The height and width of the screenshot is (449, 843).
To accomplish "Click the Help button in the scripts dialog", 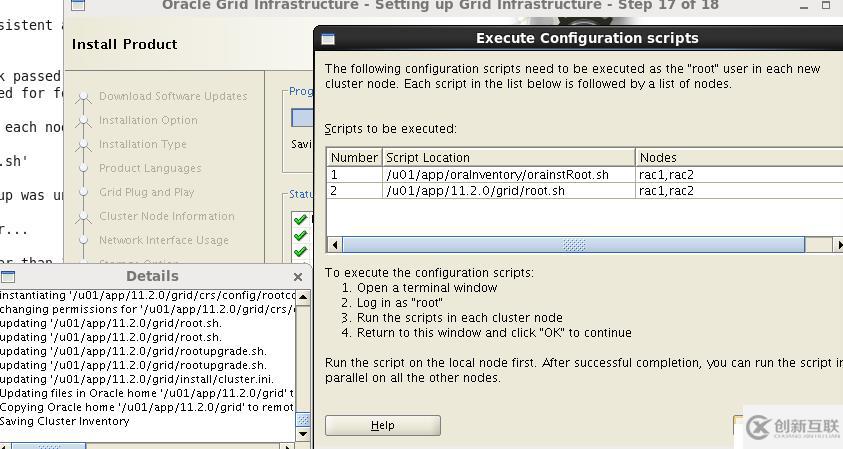I will coord(383,425).
